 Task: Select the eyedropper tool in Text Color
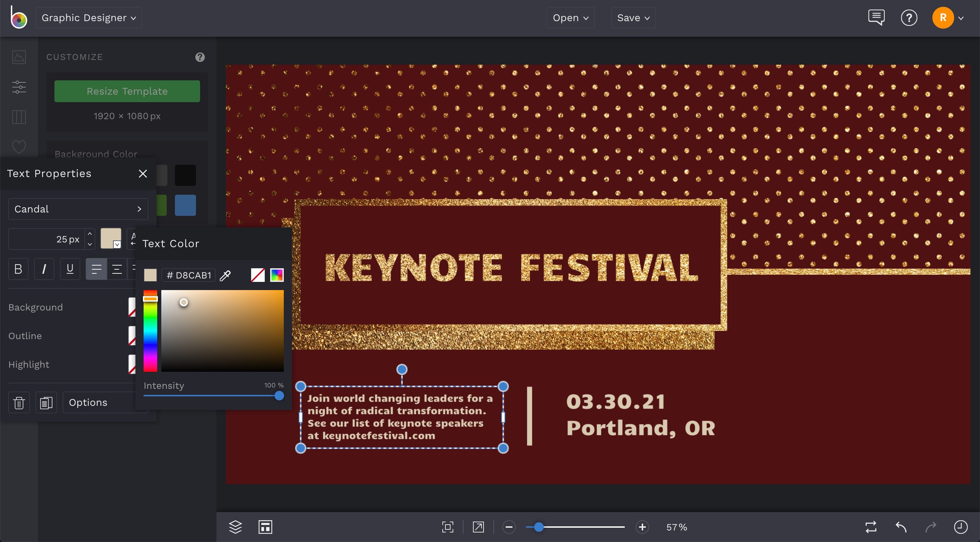225,275
